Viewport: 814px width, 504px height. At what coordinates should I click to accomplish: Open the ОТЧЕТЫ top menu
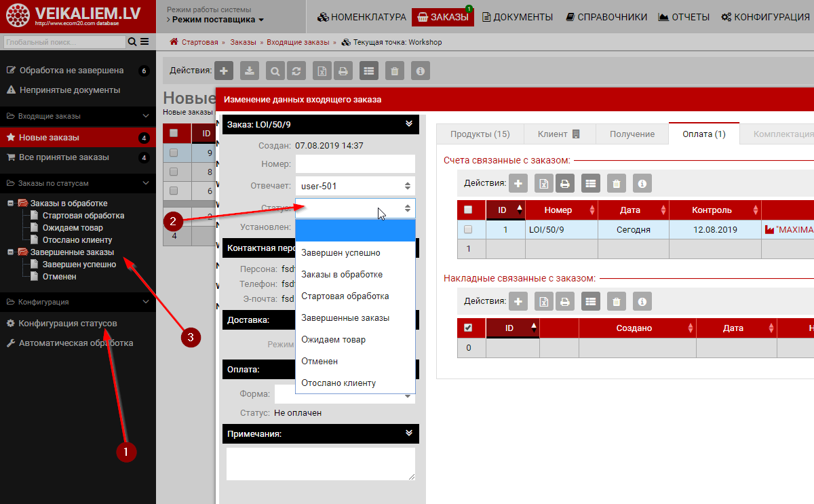tap(684, 17)
